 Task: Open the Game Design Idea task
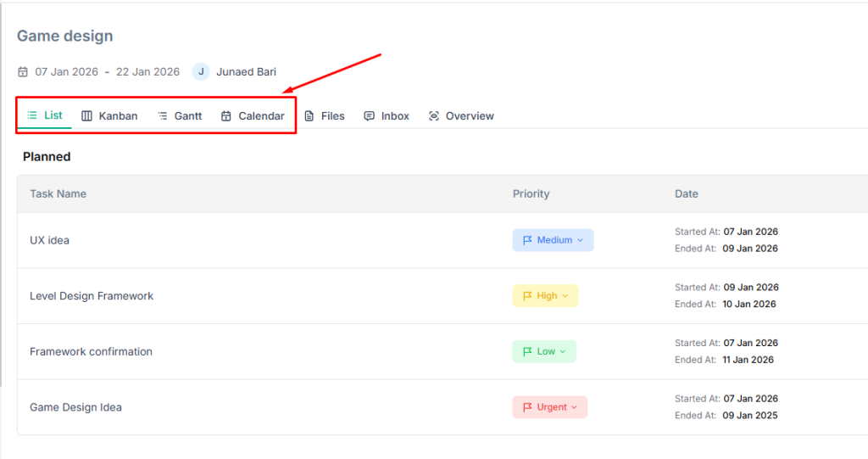(x=75, y=407)
